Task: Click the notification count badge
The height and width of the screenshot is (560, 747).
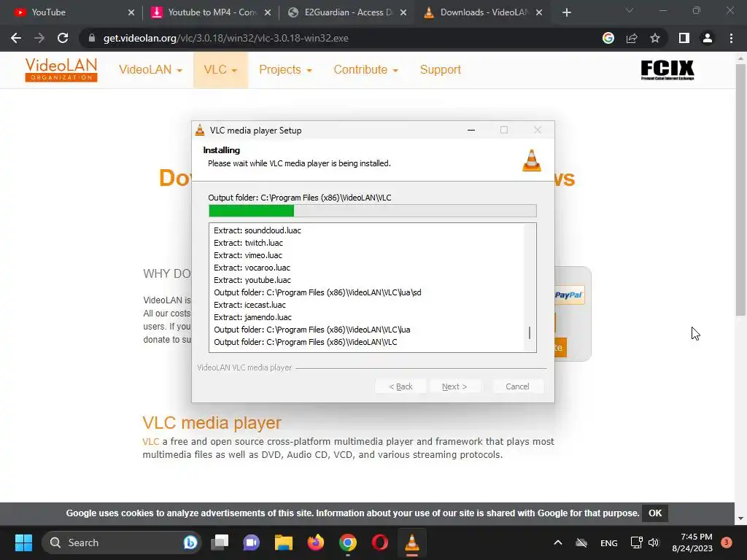Action: (x=726, y=542)
